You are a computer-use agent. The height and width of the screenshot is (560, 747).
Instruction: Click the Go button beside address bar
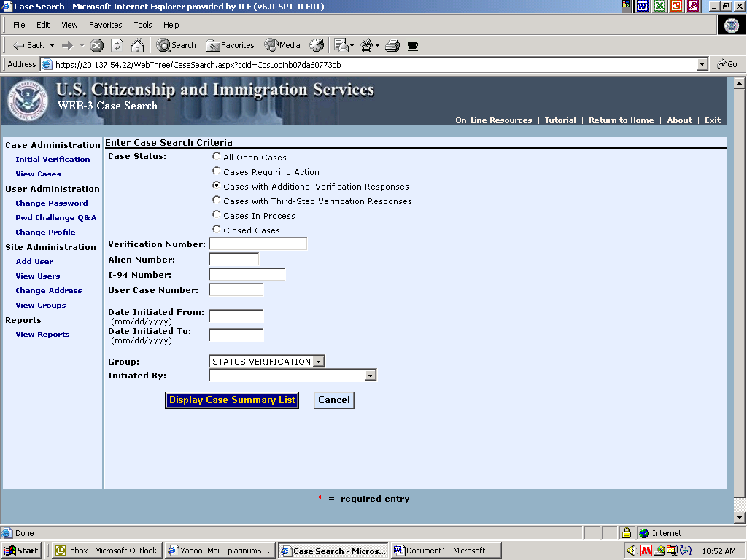click(727, 64)
